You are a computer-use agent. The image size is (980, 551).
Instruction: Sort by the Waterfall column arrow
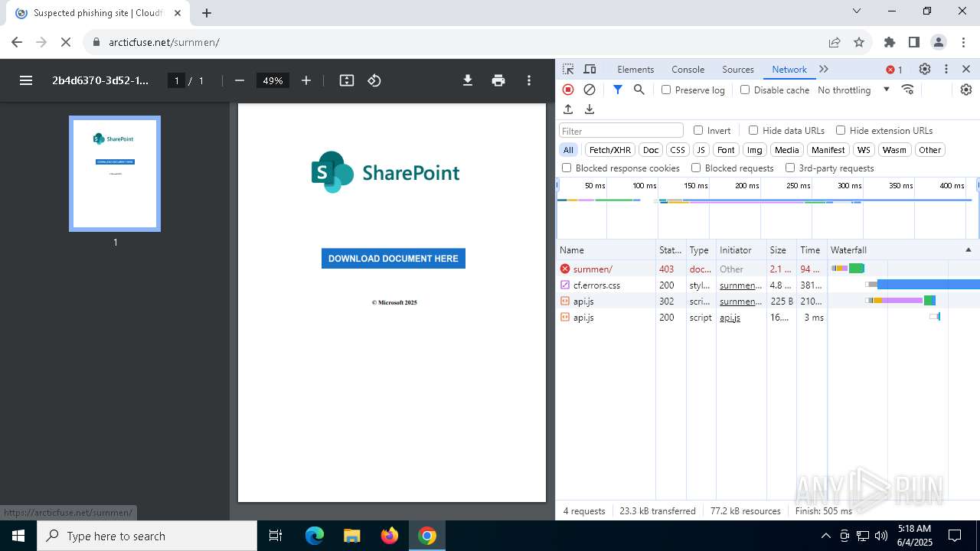[x=968, y=250]
